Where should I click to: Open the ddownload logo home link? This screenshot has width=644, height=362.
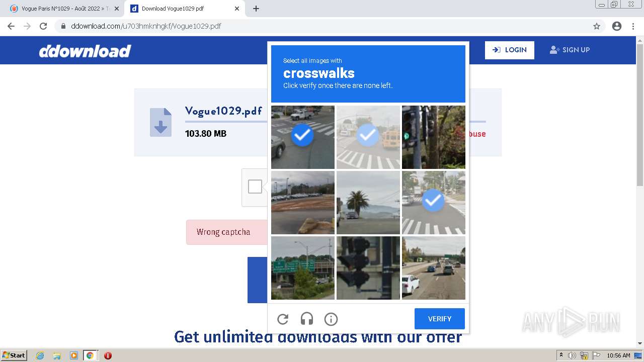tap(85, 51)
